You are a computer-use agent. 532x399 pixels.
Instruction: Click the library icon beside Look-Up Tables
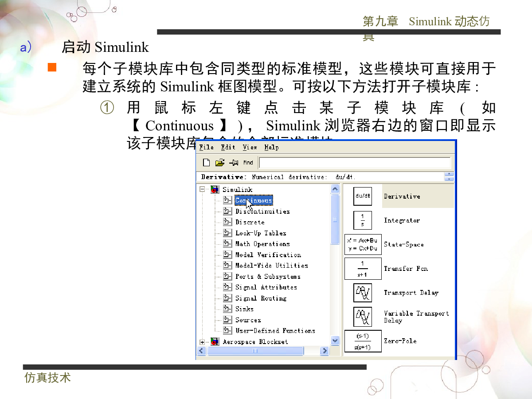[227, 233]
